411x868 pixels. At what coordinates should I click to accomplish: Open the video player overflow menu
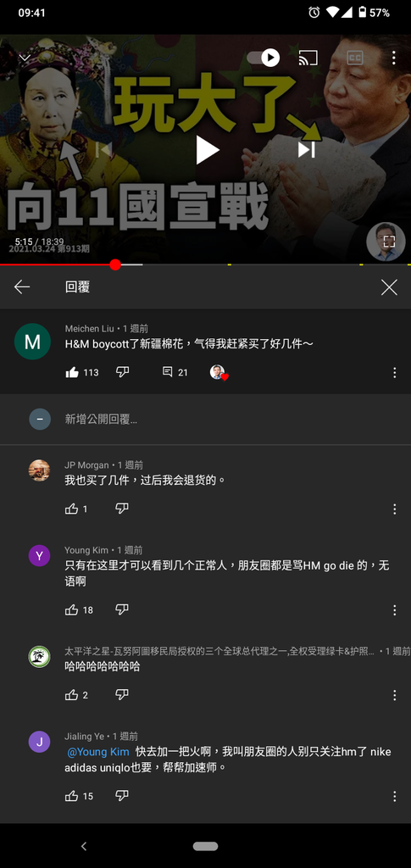394,58
